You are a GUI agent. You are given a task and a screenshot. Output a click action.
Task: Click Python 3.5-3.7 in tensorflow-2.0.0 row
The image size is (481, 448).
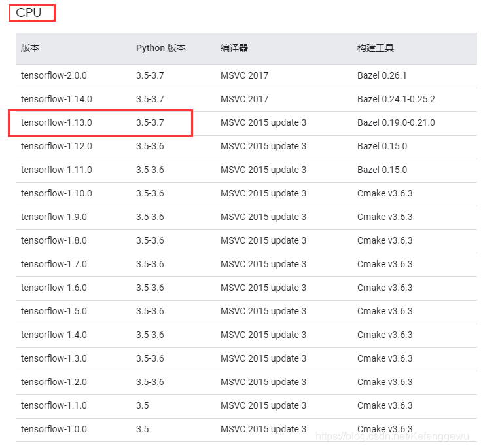pos(150,75)
